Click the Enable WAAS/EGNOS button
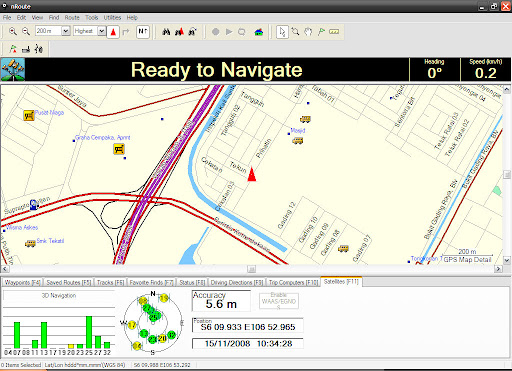Screen dimensions: 512x371 coord(279,301)
